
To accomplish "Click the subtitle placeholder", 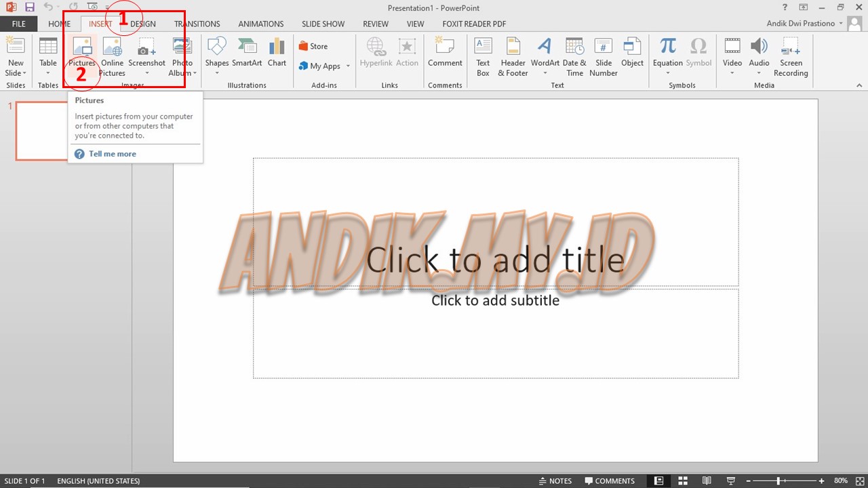I will pos(496,333).
